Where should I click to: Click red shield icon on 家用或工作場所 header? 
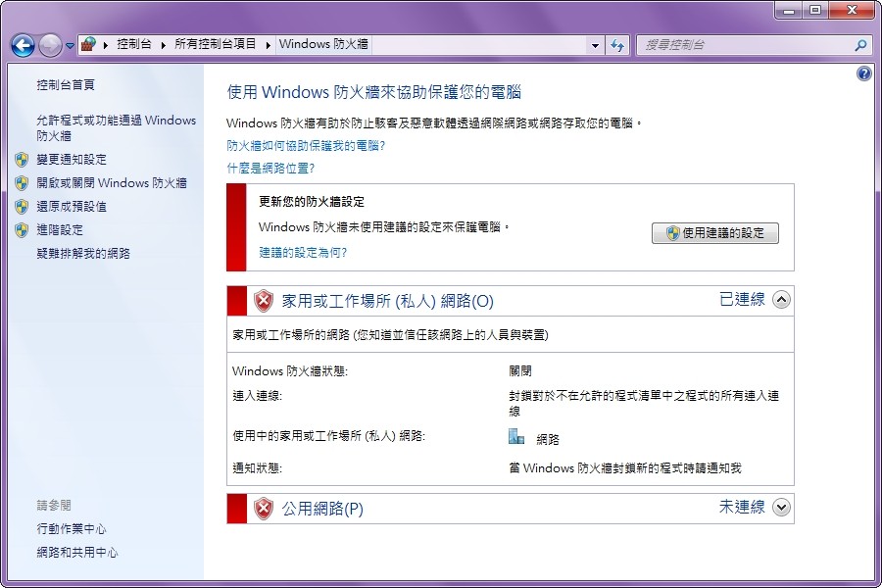(x=264, y=301)
